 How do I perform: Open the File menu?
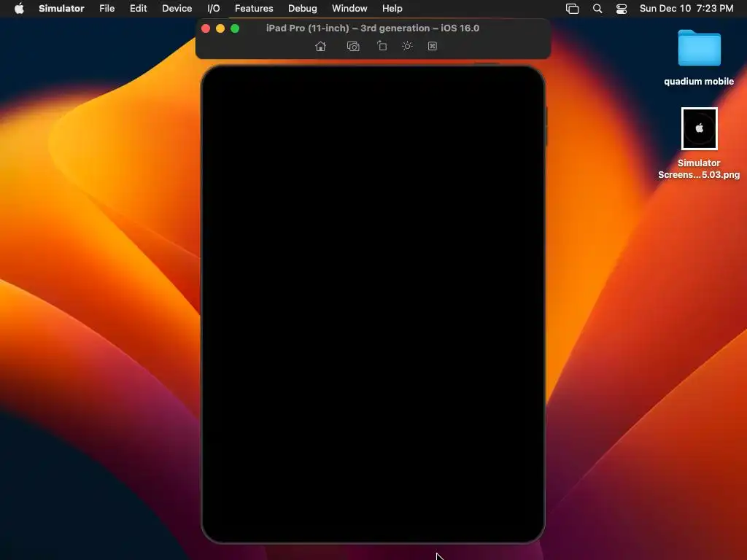(107, 8)
